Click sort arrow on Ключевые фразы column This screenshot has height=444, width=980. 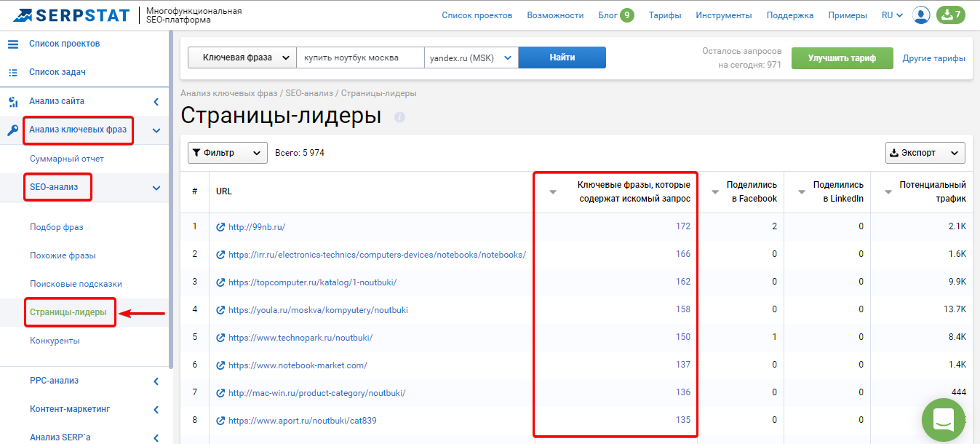click(x=553, y=192)
